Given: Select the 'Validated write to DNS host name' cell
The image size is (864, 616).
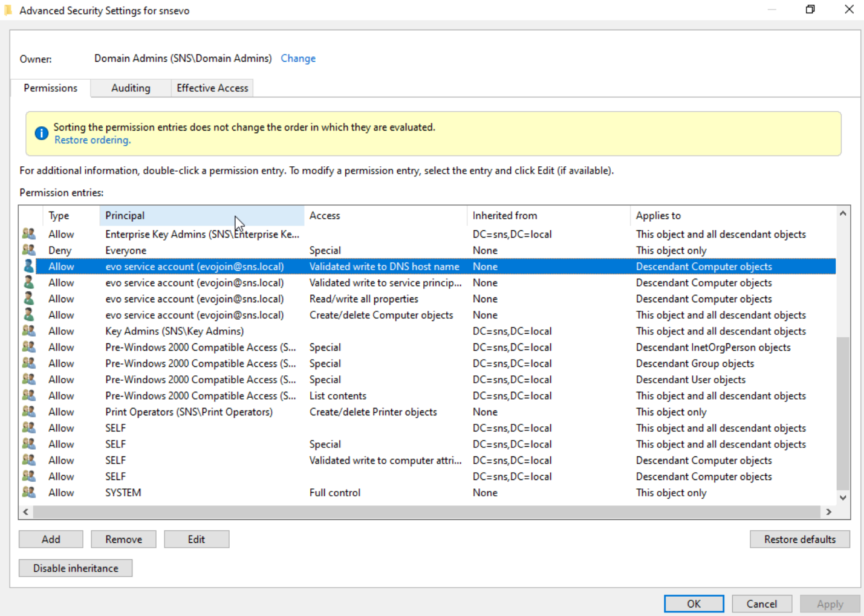Looking at the screenshot, I should click(x=385, y=266).
